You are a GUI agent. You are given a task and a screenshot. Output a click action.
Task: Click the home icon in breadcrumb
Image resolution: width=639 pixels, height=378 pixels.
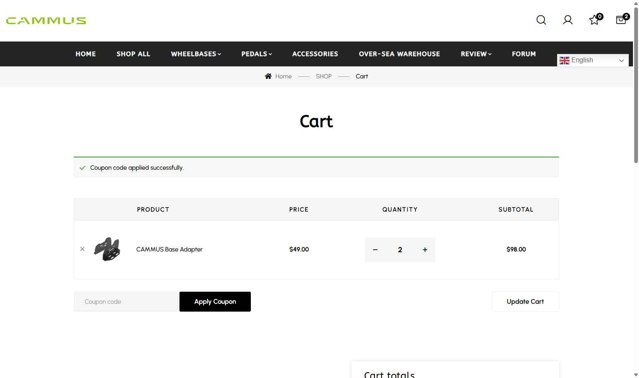tap(268, 76)
